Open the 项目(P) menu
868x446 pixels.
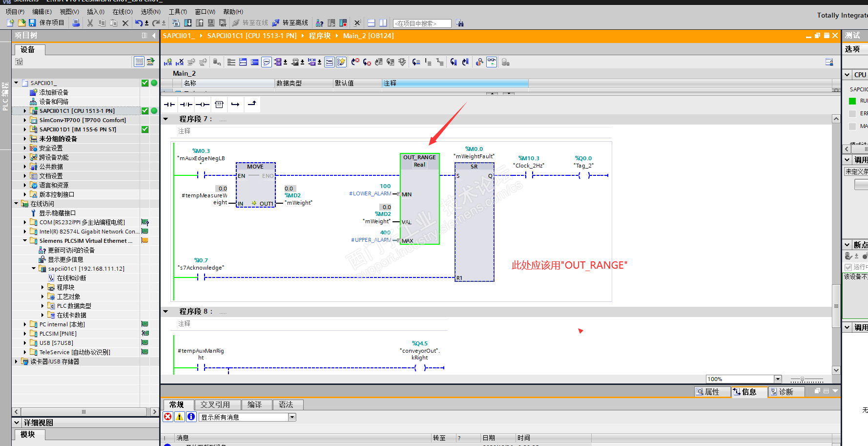click(x=15, y=12)
